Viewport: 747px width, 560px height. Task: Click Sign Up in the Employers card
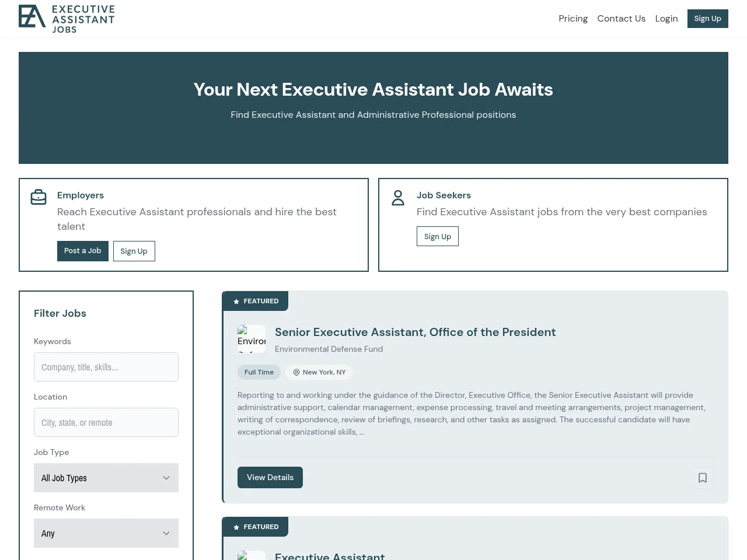tap(134, 251)
